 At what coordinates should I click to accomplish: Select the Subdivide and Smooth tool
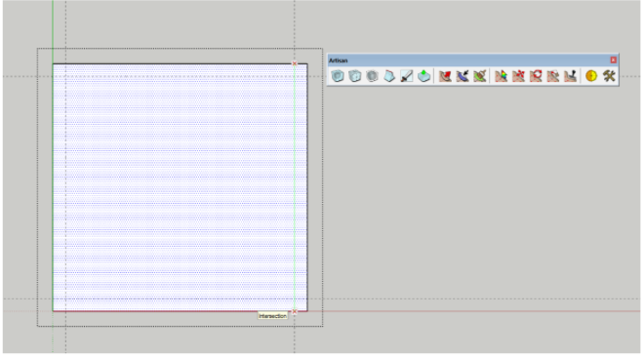click(x=338, y=76)
